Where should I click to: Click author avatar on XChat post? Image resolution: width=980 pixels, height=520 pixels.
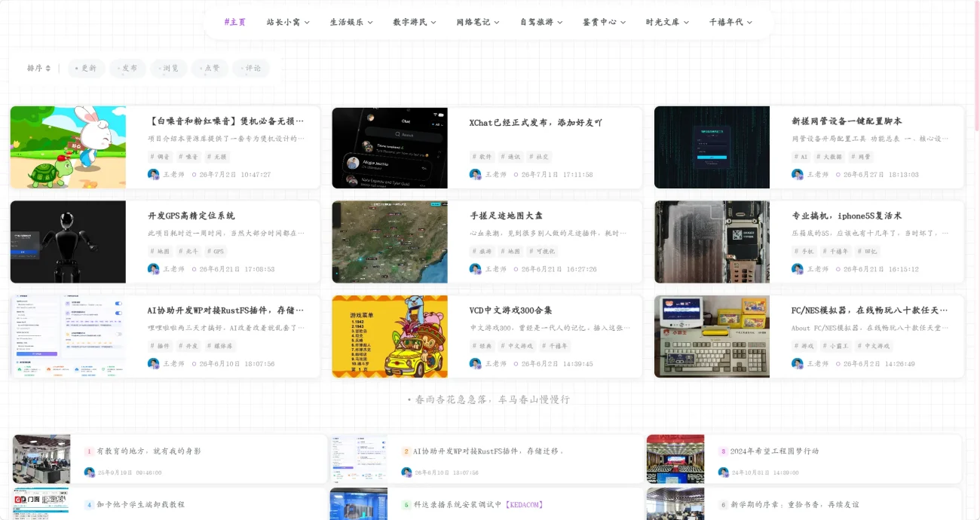click(x=476, y=174)
